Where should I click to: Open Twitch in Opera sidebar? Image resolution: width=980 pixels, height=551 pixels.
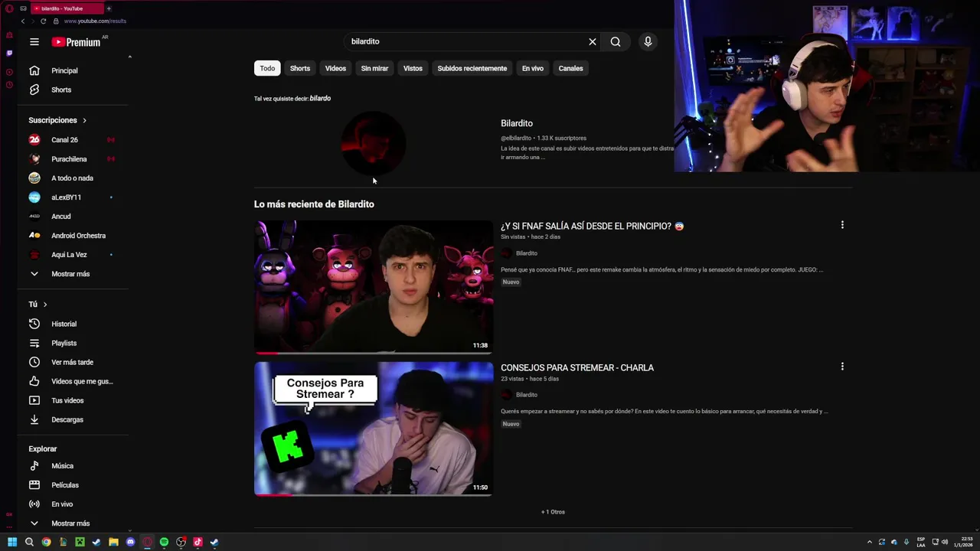(9, 54)
